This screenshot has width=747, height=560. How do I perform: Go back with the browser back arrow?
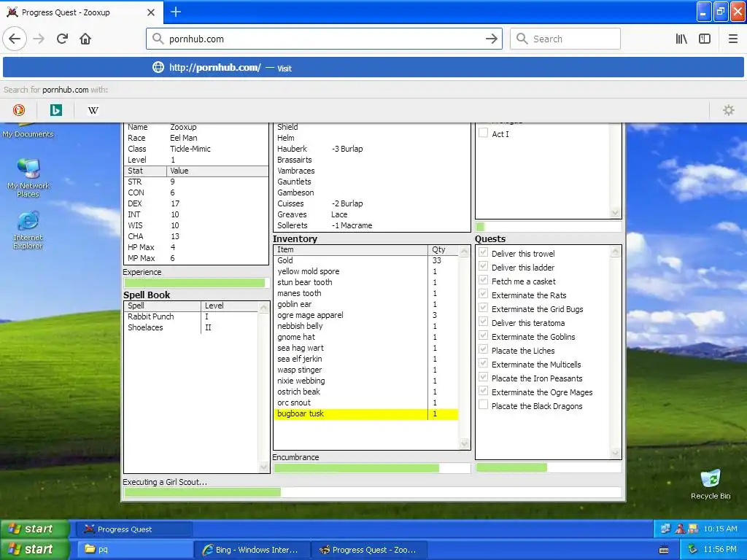coord(15,39)
